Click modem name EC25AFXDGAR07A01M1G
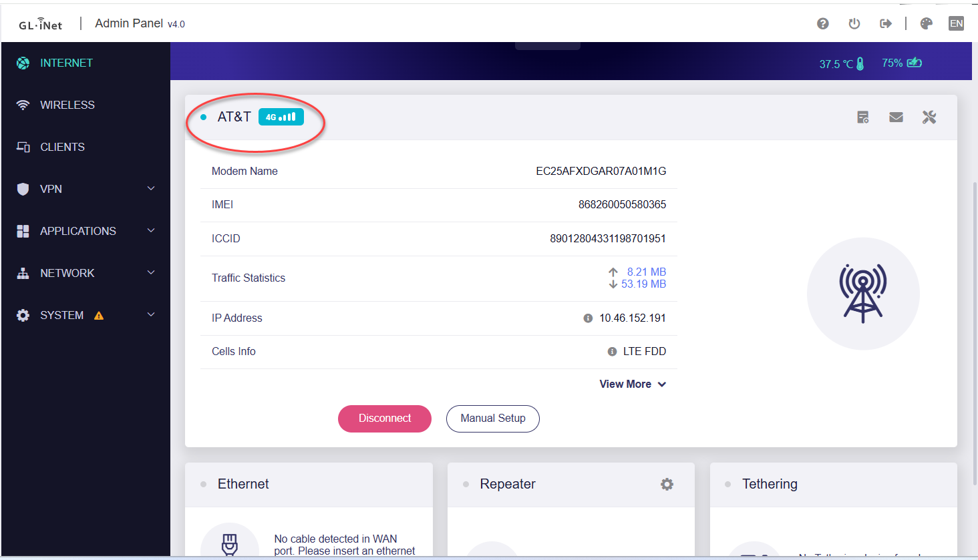Image resolution: width=978 pixels, height=560 pixels. tap(601, 172)
